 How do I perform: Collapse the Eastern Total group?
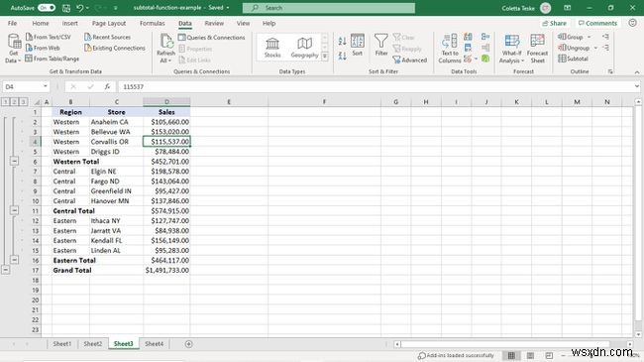coord(14,260)
